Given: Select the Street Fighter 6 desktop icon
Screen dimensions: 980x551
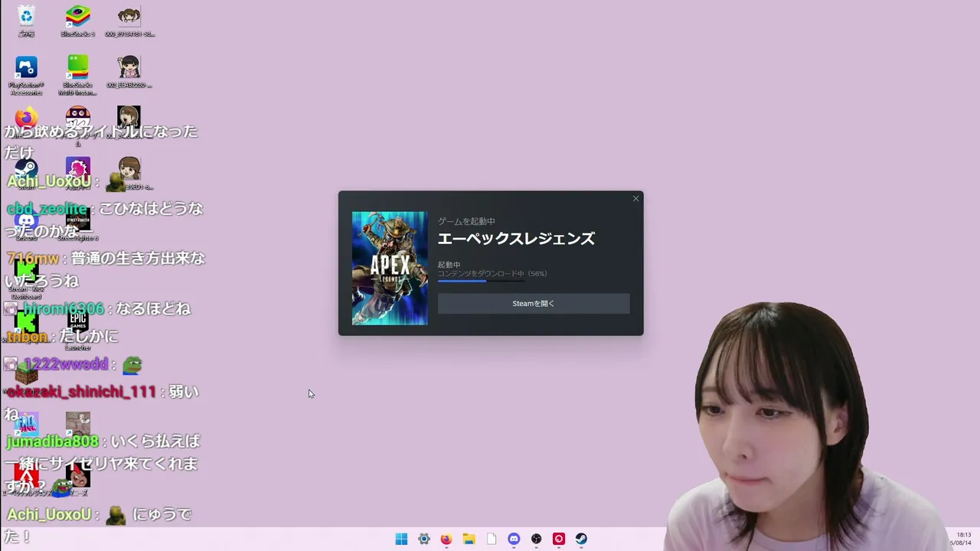Looking at the screenshot, I should 77,221.
